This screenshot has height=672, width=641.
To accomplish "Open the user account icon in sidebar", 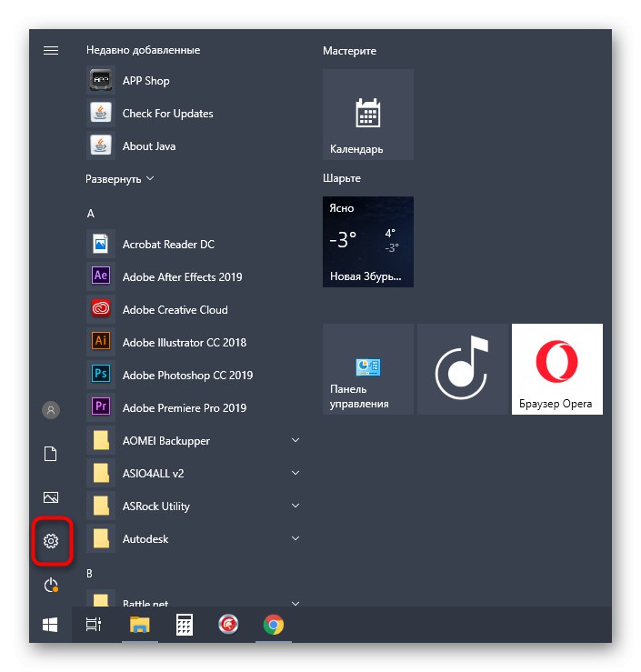I will coord(51,410).
